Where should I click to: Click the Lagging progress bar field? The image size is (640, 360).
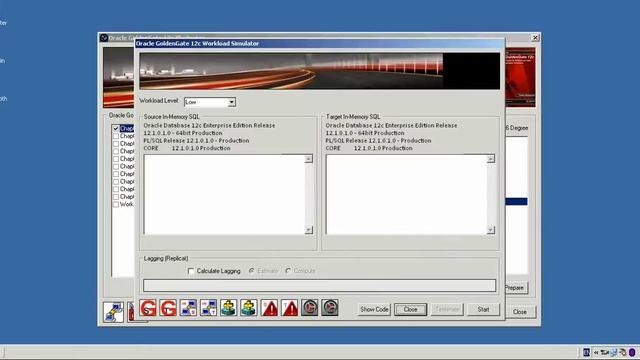click(x=320, y=285)
